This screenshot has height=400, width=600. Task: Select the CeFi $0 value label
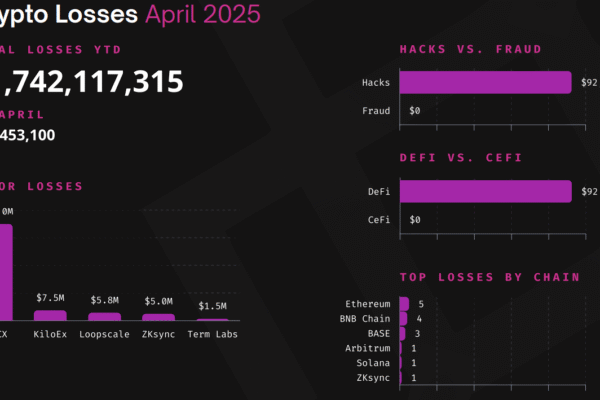tap(415, 220)
